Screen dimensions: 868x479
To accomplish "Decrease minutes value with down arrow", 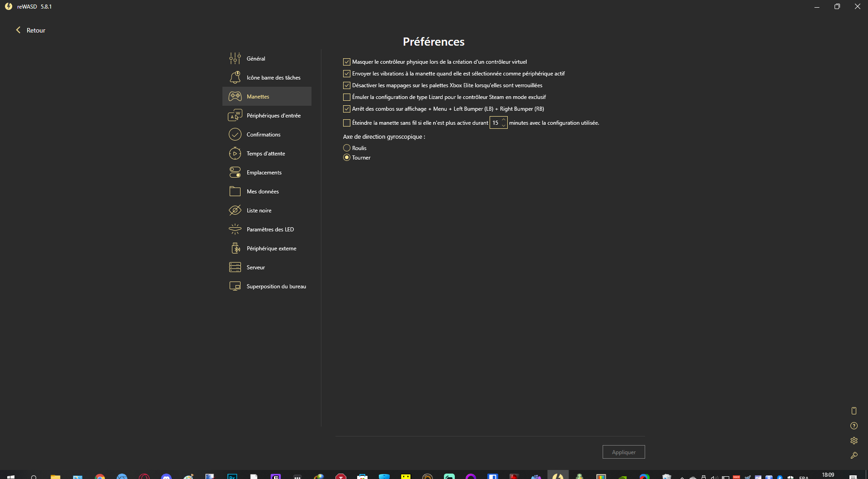I will (503, 126).
